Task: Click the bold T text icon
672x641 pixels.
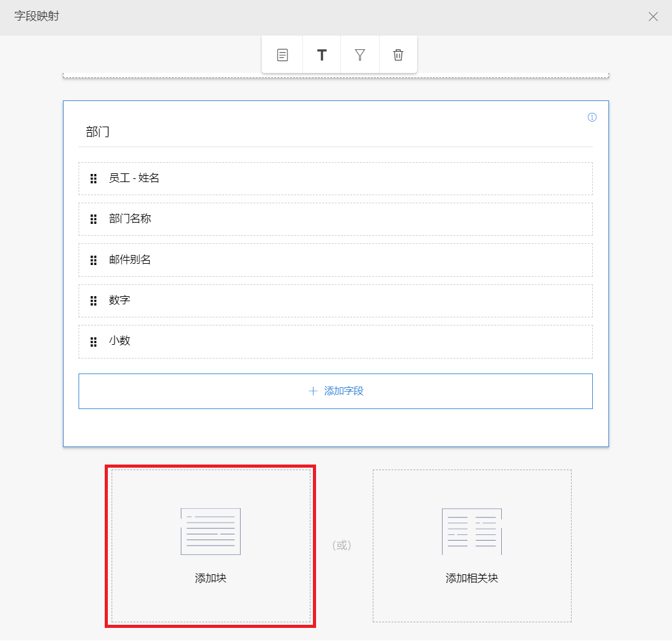Action: point(322,55)
